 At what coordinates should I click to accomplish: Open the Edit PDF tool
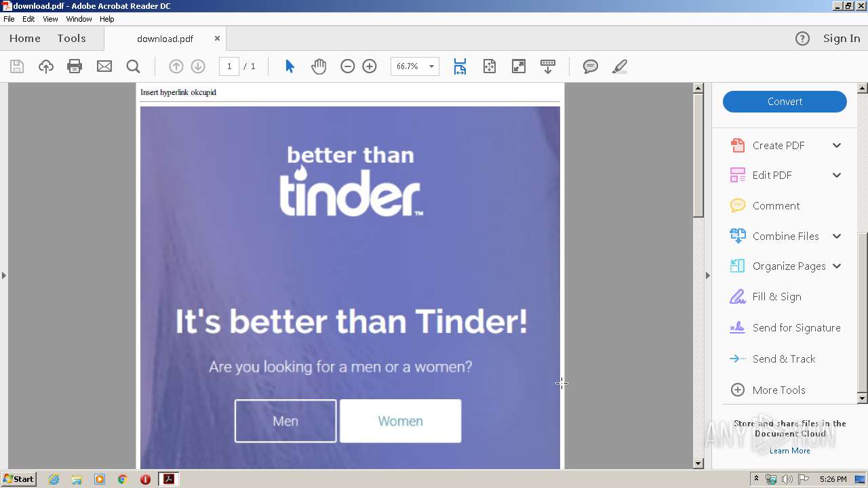point(772,175)
